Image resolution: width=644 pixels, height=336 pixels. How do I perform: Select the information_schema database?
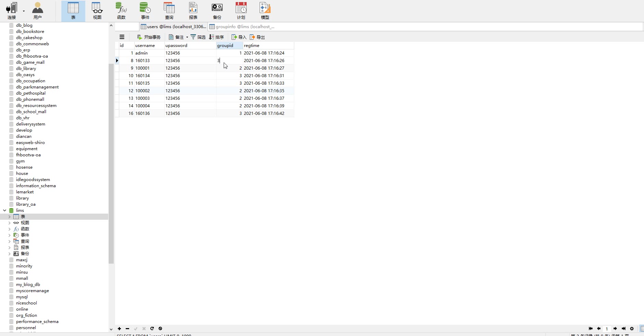click(x=36, y=186)
